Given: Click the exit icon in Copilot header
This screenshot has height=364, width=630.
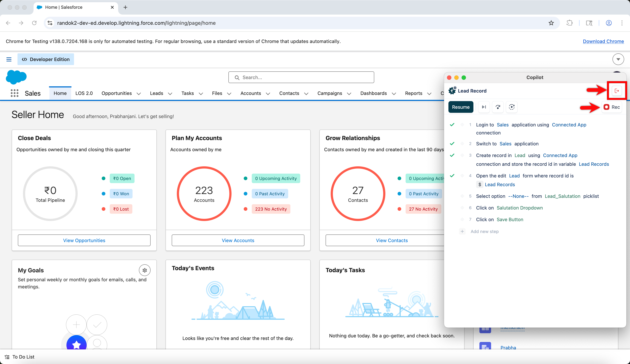Looking at the screenshot, I should (x=617, y=91).
